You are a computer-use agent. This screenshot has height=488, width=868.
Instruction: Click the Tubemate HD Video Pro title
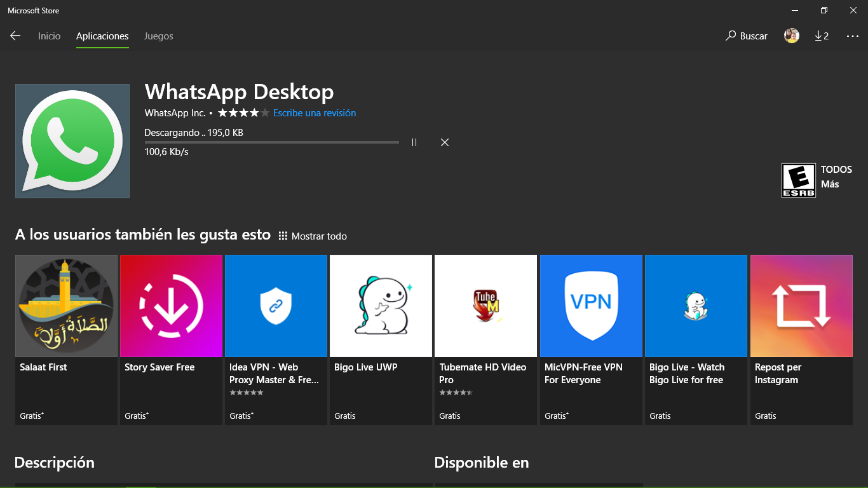tap(483, 374)
